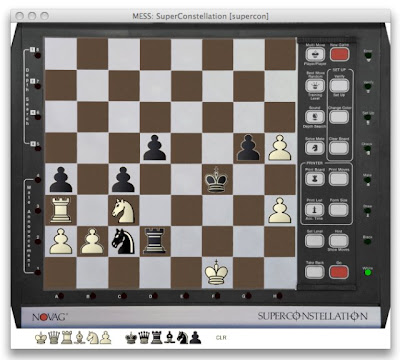Click the black king on f4
400x360 pixels.
(x=217, y=180)
